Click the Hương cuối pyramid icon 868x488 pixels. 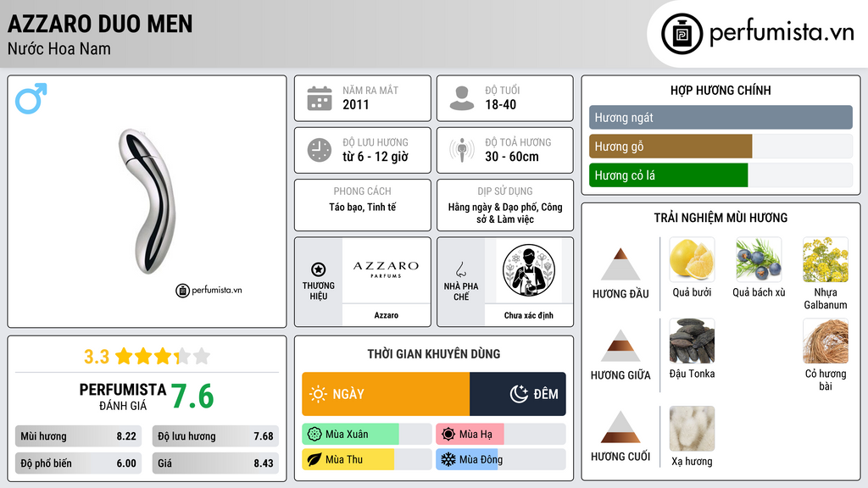click(620, 427)
